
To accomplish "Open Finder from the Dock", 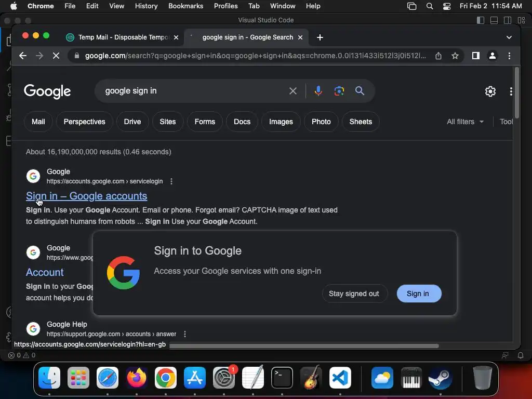I will pyautogui.click(x=49, y=378).
